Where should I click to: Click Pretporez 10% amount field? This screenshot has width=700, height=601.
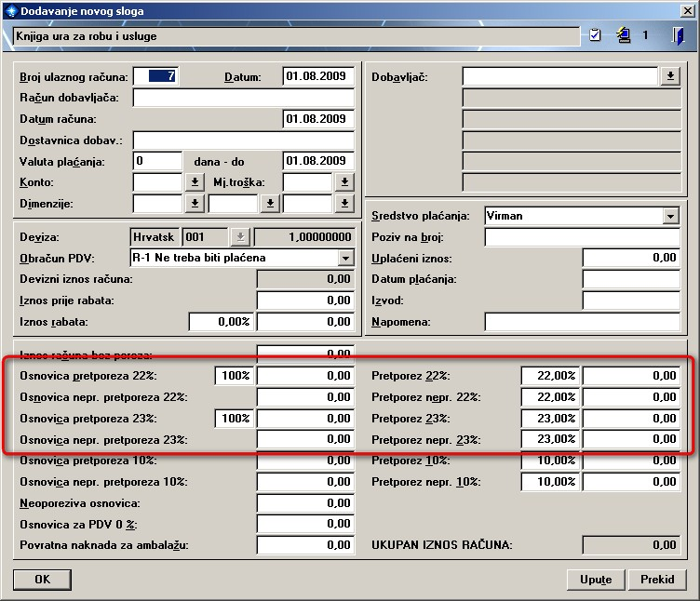point(631,461)
